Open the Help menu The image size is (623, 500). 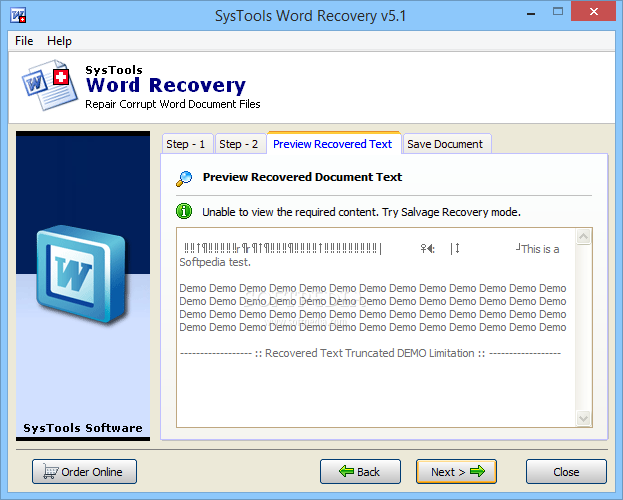(59, 41)
